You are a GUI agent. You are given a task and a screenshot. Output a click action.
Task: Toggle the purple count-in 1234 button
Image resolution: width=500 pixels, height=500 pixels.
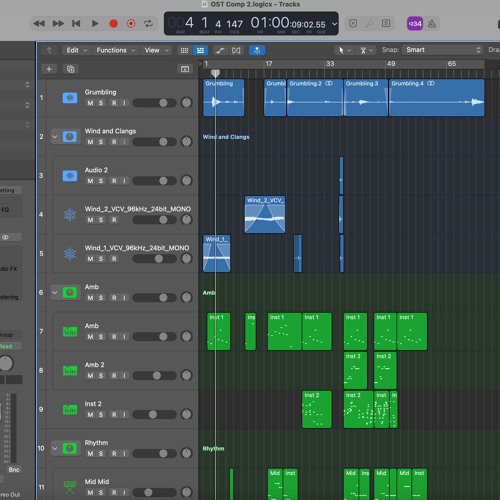415,24
